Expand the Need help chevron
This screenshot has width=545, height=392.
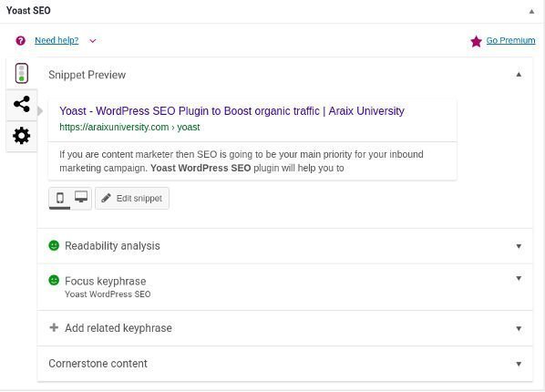92,41
